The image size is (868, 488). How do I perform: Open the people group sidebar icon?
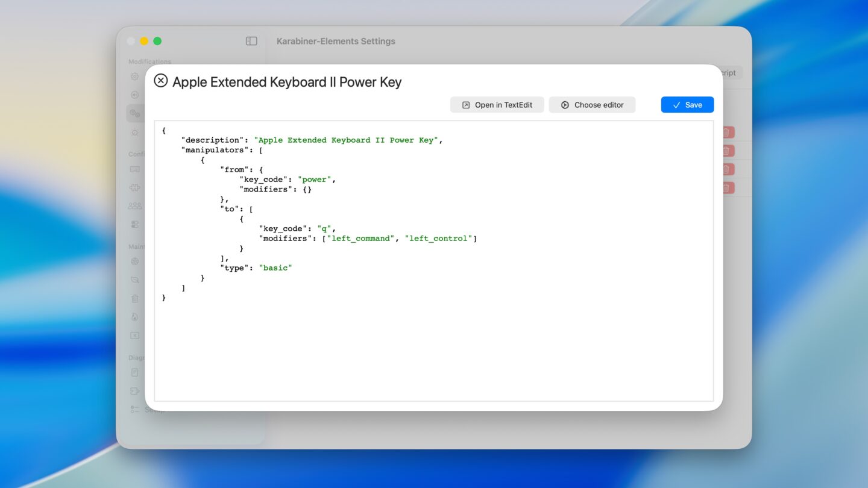pos(135,205)
